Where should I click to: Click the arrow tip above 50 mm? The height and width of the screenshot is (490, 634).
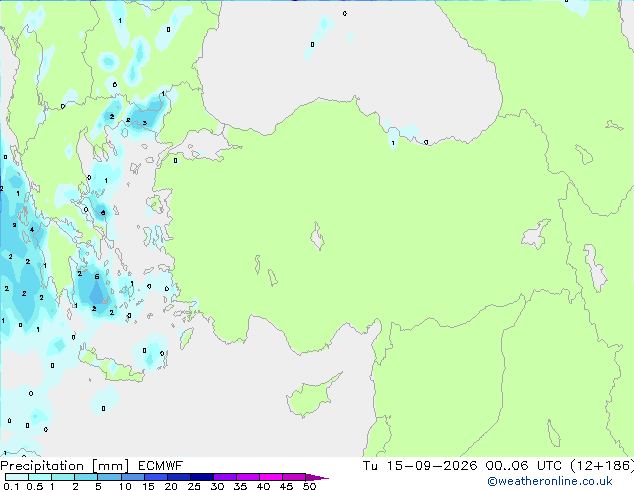pyautogui.click(x=317, y=477)
